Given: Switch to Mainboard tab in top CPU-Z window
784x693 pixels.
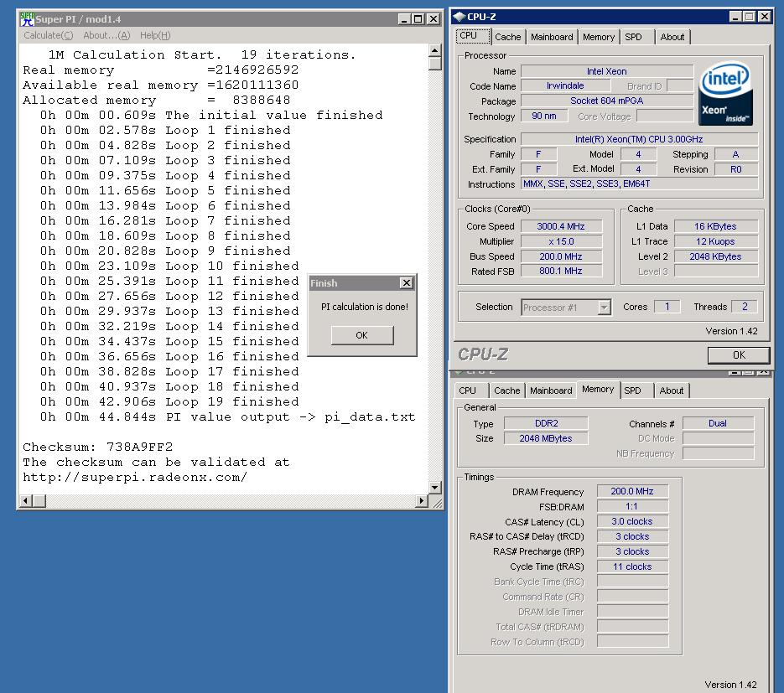Looking at the screenshot, I should tap(552, 37).
